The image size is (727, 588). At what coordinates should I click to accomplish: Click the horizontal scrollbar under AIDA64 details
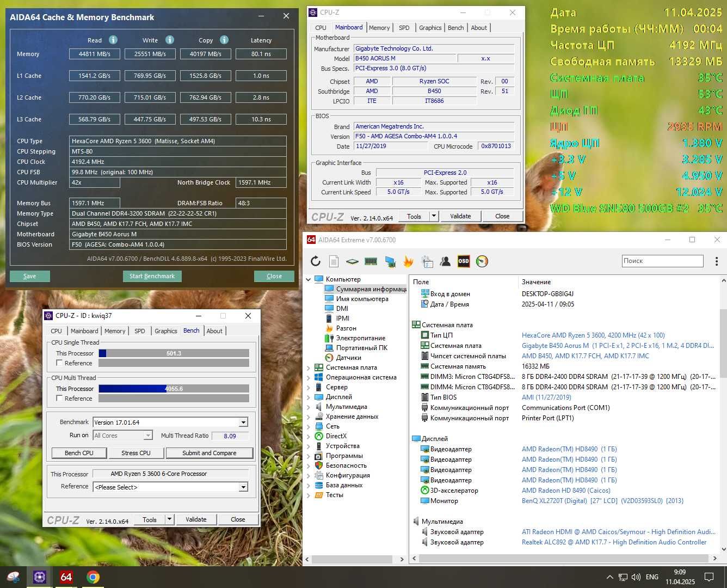pyautogui.click(x=566, y=559)
